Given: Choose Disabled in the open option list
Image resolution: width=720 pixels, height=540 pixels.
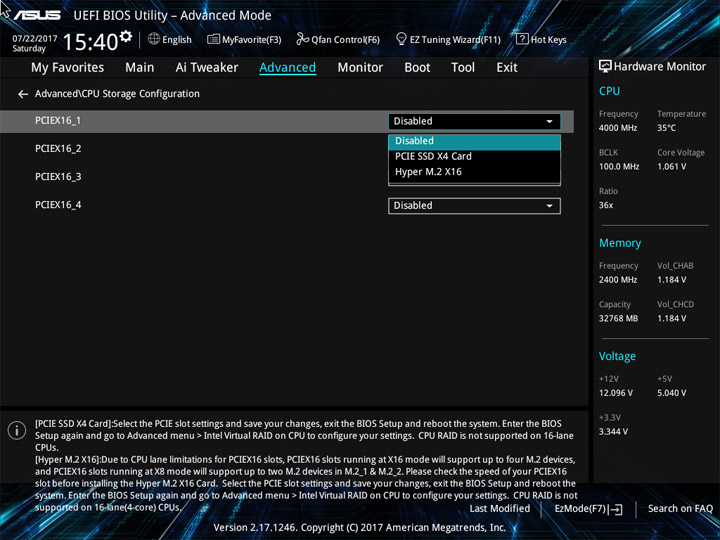Looking at the screenshot, I should click(x=474, y=141).
